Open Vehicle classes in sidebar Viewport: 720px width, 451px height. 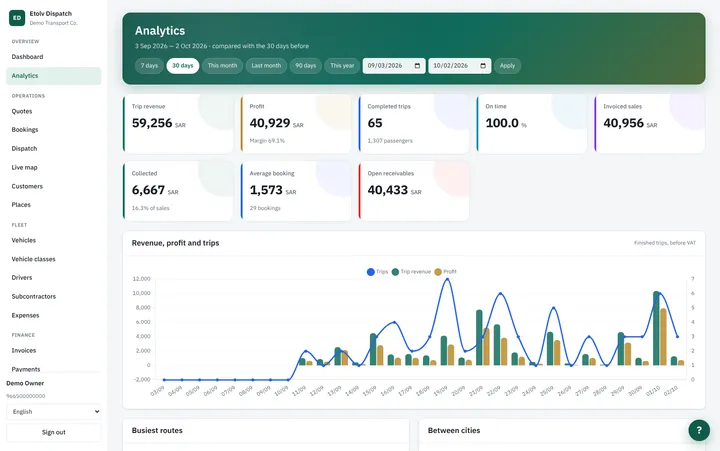[54, 259]
